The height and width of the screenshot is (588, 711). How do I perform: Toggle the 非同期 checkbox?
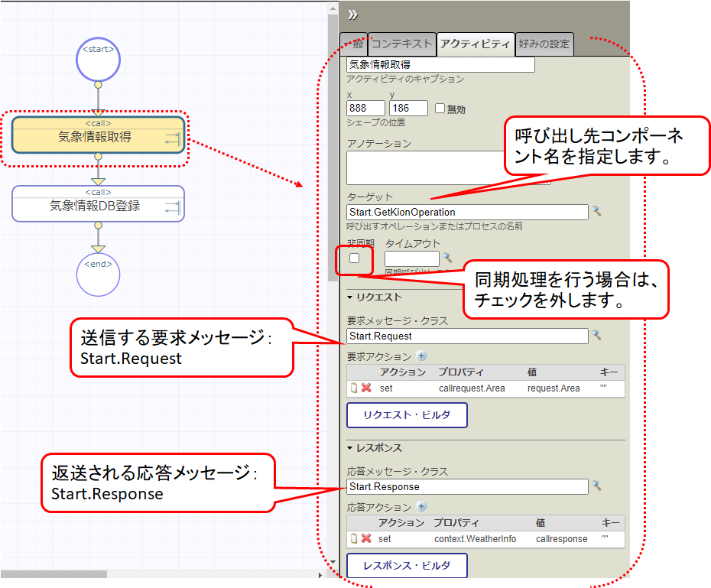[354, 258]
